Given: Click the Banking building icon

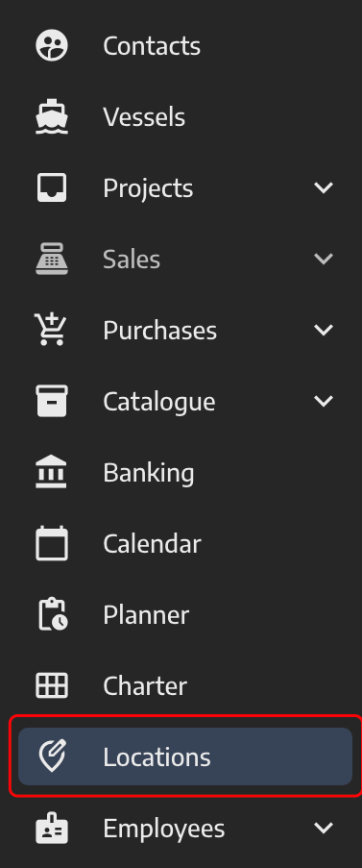Looking at the screenshot, I should (52, 472).
